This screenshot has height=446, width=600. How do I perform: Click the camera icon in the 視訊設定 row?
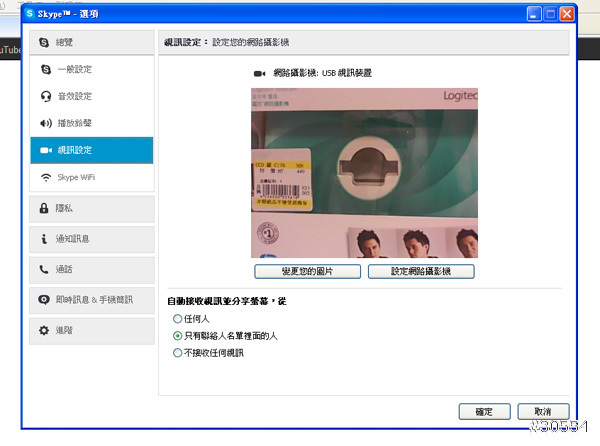pos(46,150)
